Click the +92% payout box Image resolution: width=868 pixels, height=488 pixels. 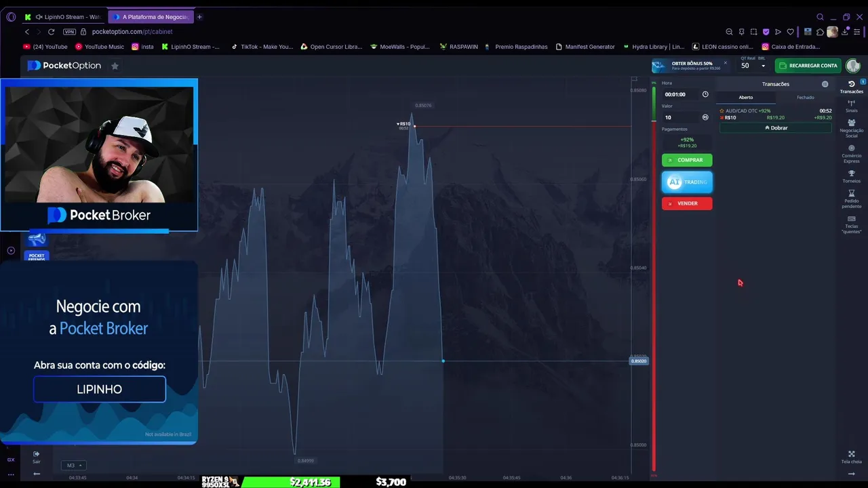click(x=687, y=142)
